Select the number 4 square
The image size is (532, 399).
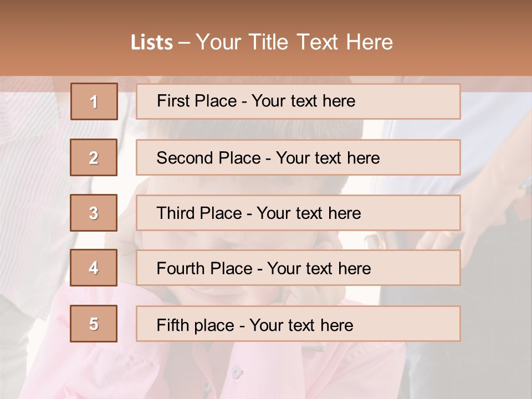coord(94,268)
